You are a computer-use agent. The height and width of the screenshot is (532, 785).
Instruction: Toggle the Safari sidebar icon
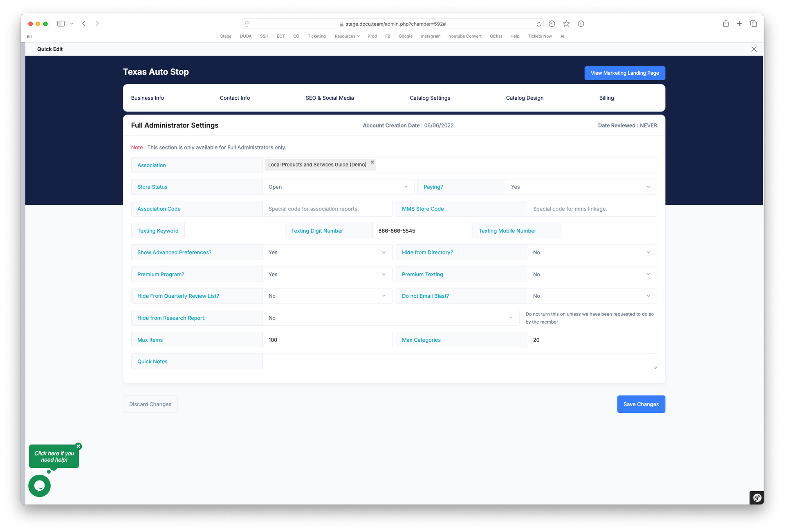click(x=61, y=24)
